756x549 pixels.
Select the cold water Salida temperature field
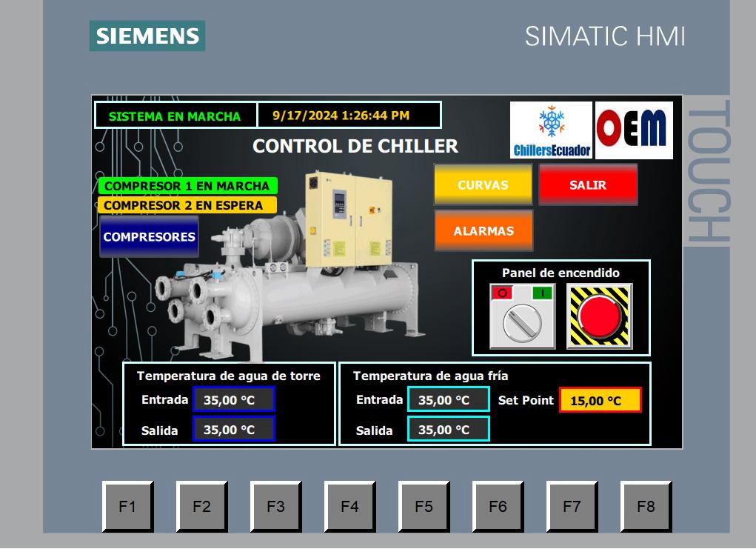pos(449,430)
